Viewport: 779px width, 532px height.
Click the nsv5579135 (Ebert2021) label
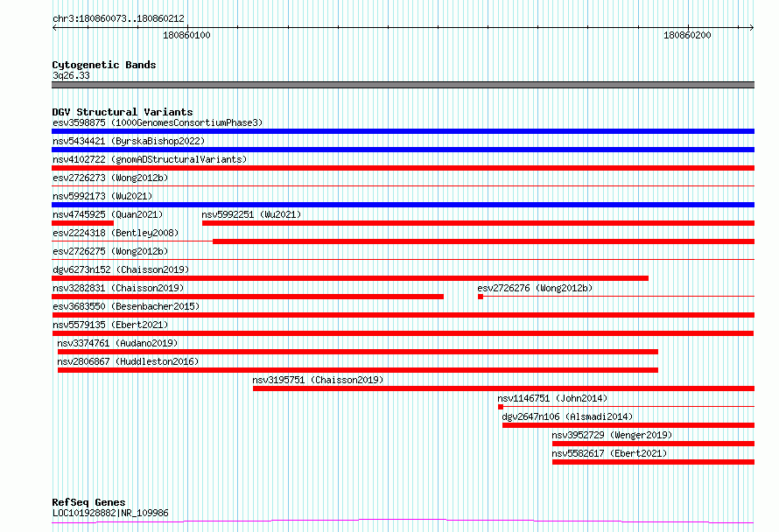pos(110,325)
